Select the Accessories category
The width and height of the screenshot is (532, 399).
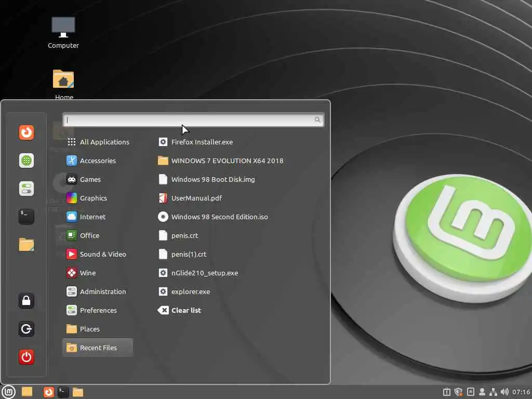click(98, 161)
